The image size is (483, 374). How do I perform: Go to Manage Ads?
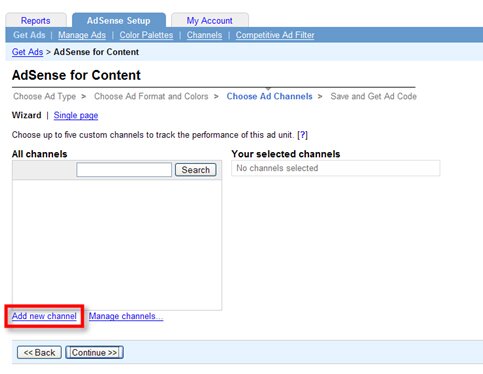[82, 35]
